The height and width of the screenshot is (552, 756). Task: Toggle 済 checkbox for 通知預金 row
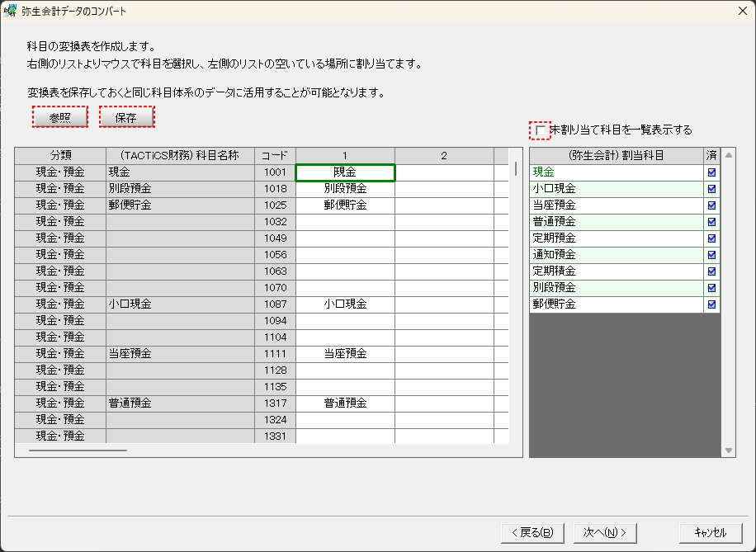tap(711, 255)
